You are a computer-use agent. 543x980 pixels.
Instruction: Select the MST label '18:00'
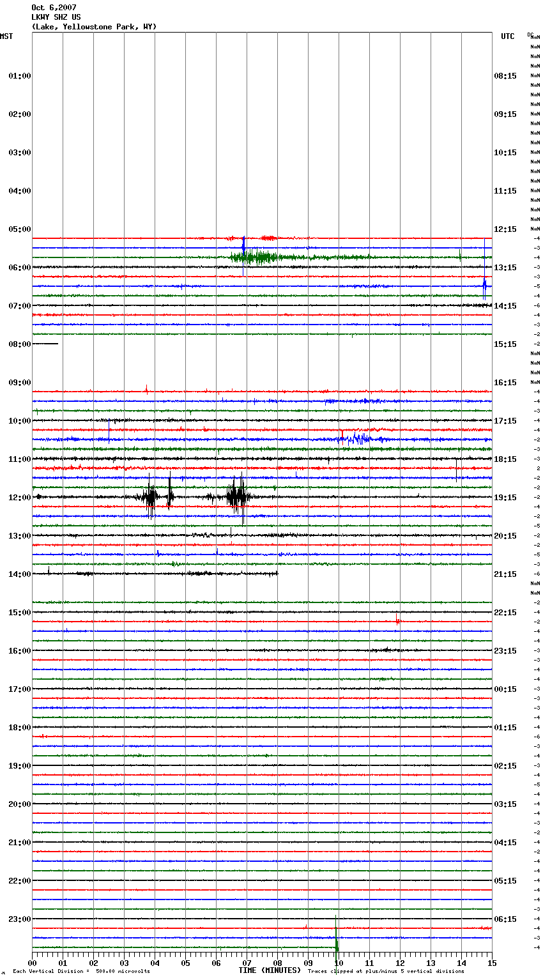[x=20, y=728]
